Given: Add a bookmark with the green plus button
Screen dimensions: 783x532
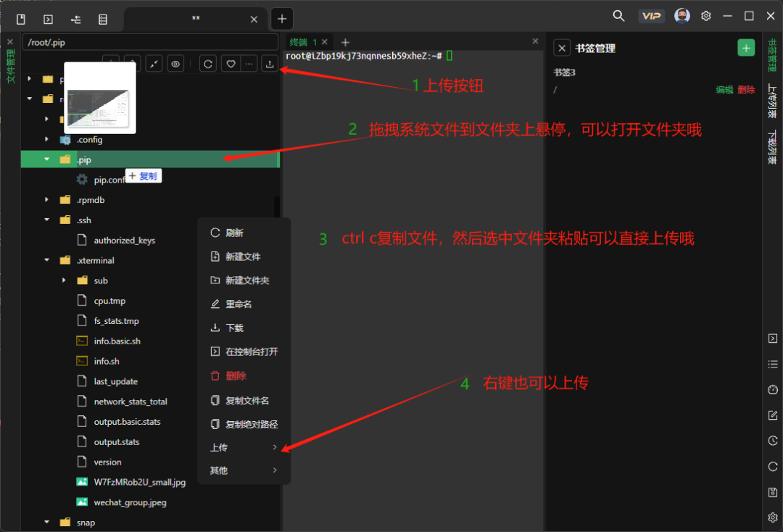Looking at the screenshot, I should pos(746,47).
